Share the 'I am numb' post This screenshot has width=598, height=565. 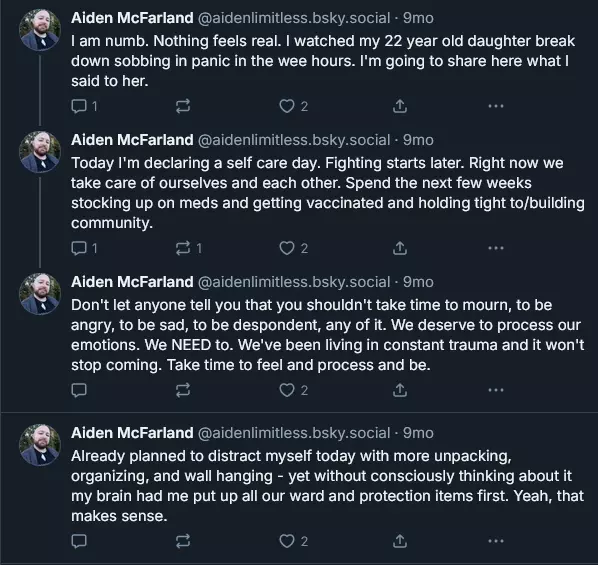point(400,106)
